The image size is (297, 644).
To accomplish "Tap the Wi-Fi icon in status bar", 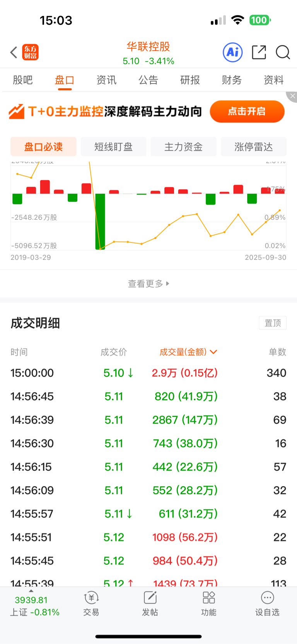I will [x=237, y=20].
